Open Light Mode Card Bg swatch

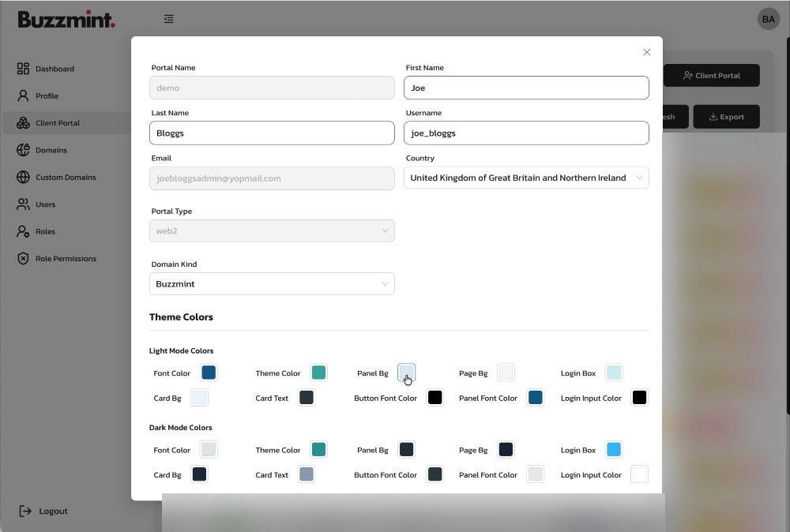[x=199, y=398]
